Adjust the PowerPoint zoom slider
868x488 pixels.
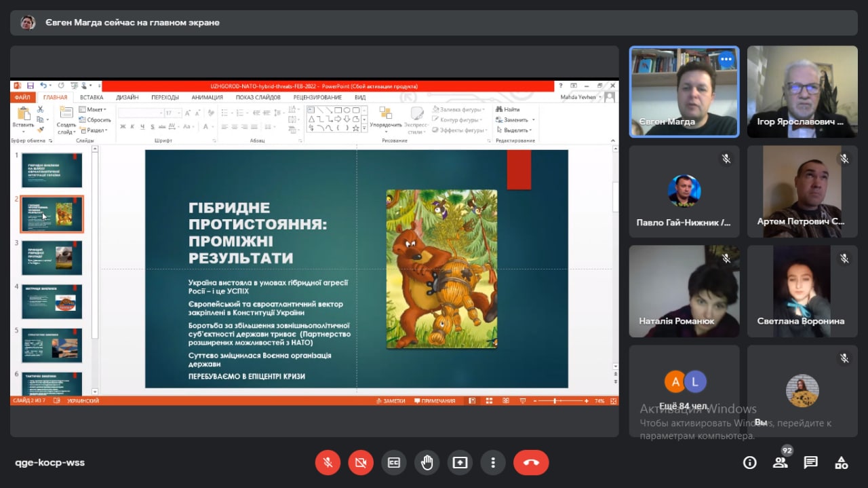click(x=555, y=401)
